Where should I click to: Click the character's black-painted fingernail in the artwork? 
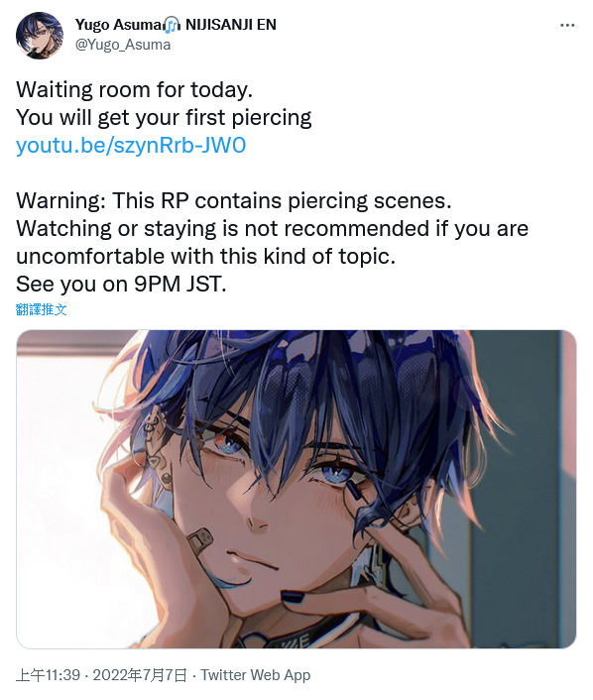click(x=293, y=597)
